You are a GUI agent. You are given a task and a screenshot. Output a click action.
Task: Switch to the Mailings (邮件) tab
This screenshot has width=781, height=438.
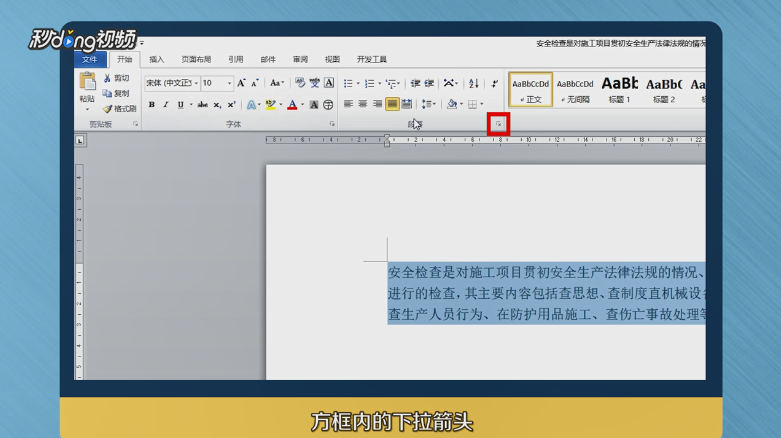click(x=268, y=59)
